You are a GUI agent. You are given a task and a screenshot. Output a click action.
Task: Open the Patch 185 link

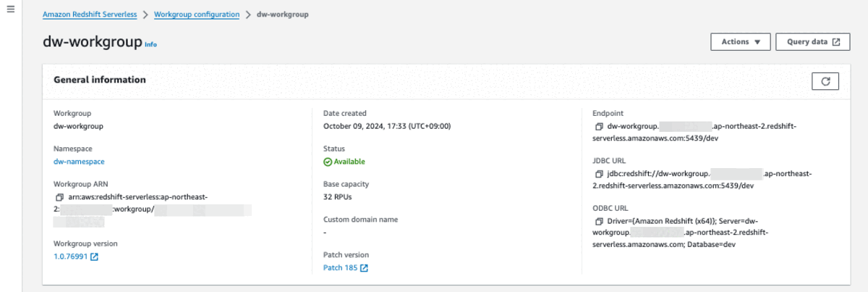pos(346,268)
